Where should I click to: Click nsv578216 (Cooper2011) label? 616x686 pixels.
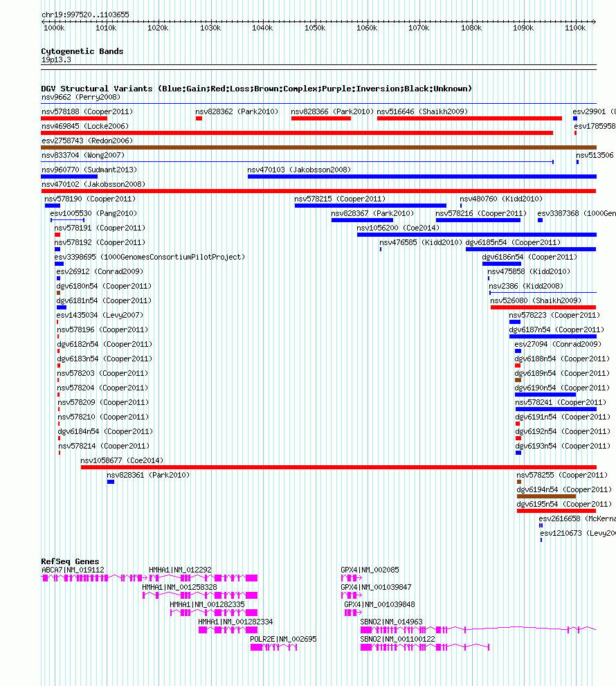[481, 213]
